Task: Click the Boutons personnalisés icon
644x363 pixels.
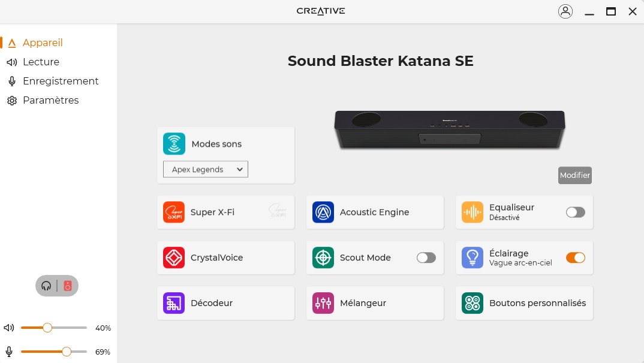Action: 473,303
